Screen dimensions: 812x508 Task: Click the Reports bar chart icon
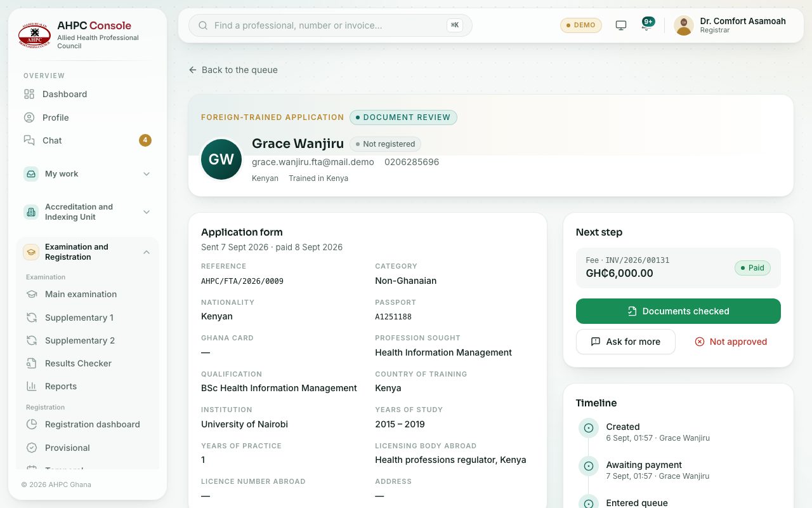[32, 386]
